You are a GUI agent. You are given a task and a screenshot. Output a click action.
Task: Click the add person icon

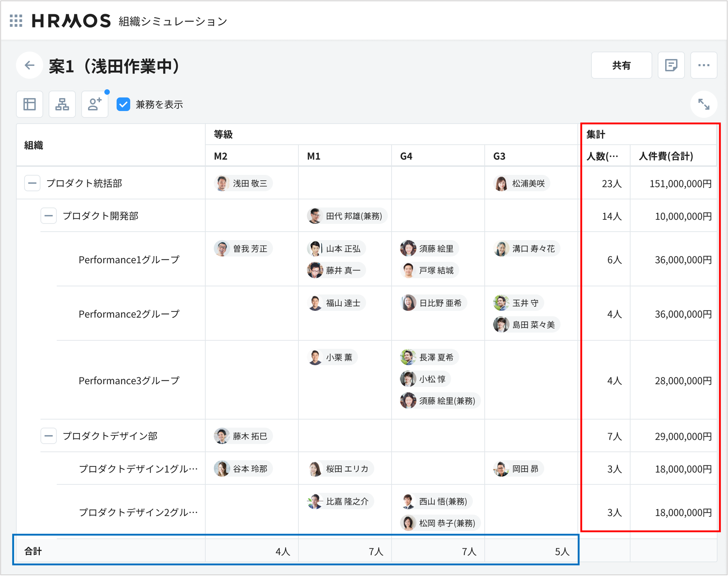[94, 104]
